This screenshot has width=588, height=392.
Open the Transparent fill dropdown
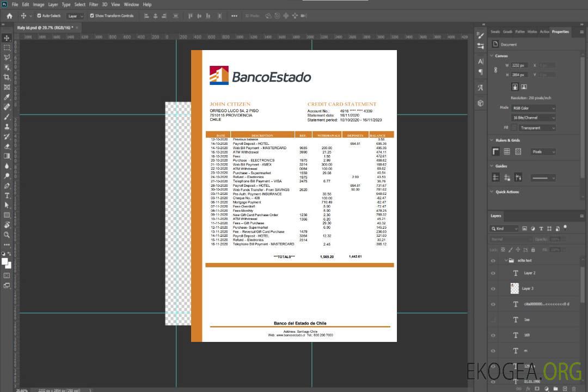click(537, 128)
